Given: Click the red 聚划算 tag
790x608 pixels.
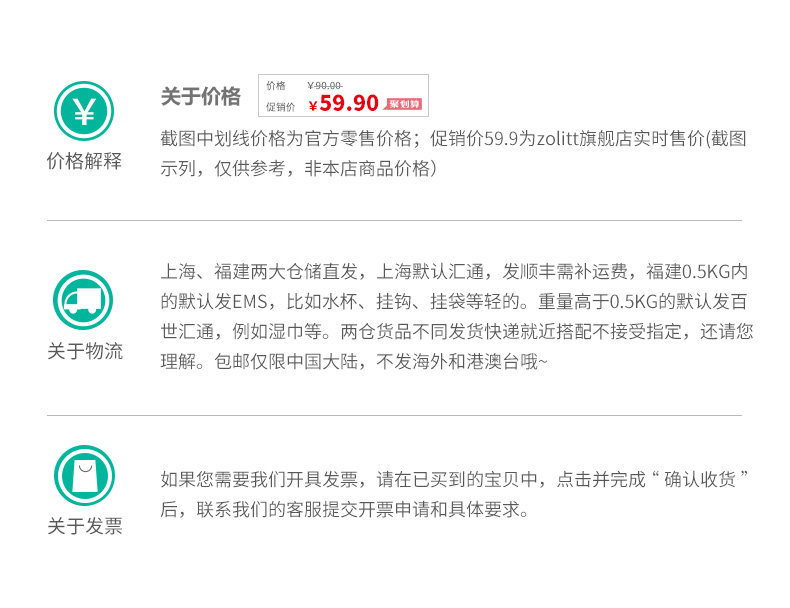Looking at the screenshot, I should (404, 103).
